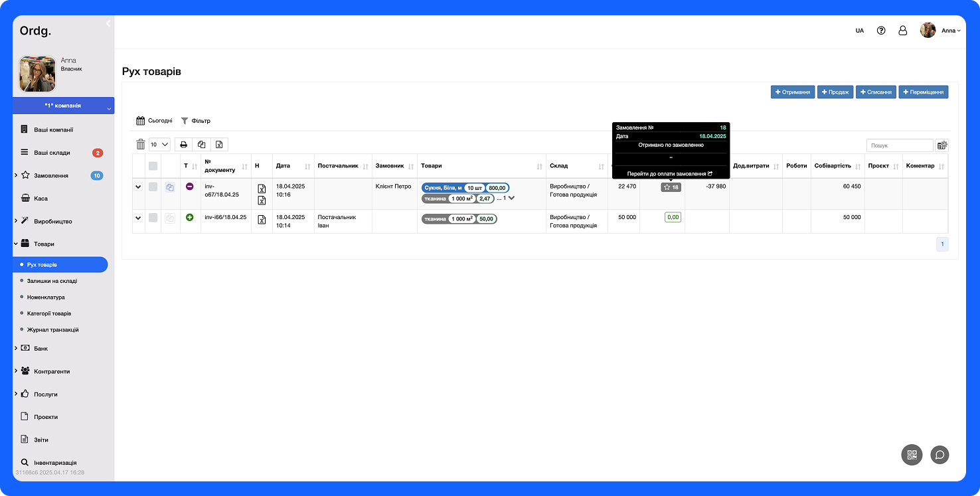
Task: Click the trash delete icon above the table
Action: pos(140,144)
